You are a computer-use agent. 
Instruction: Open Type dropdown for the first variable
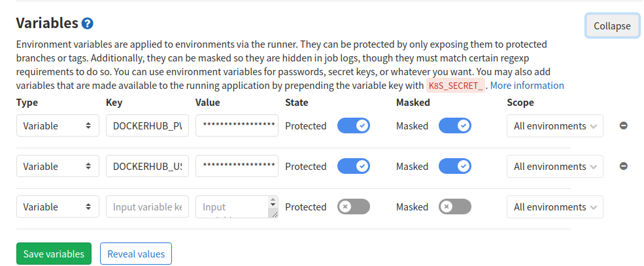(x=58, y=125)
